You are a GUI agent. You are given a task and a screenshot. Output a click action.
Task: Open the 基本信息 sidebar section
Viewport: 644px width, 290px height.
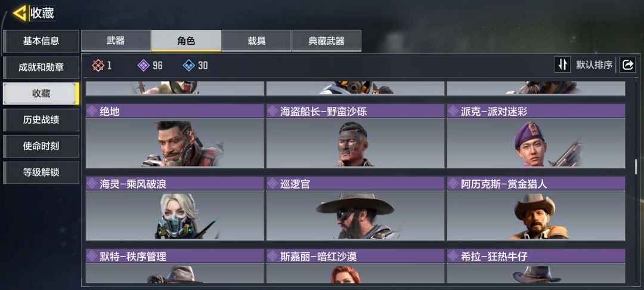coord(41,41)
